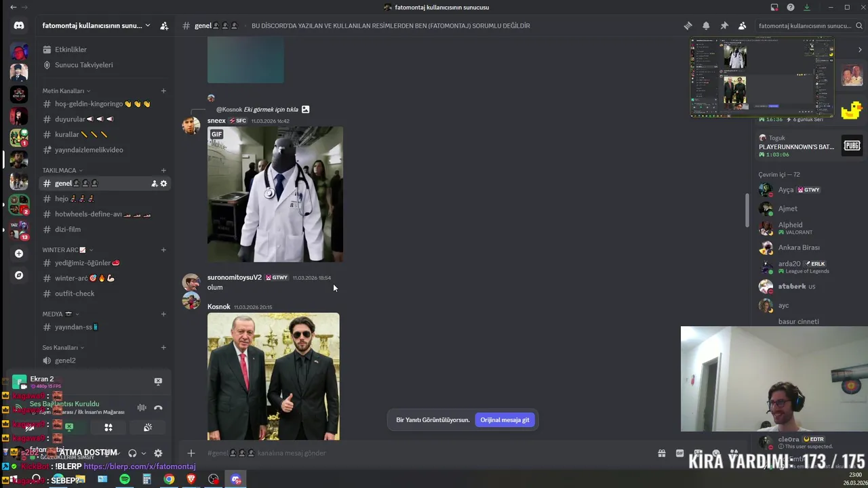This screenshot has height=488, width=868.
Task: Go back using the title bar arrow
Action: 13,7
